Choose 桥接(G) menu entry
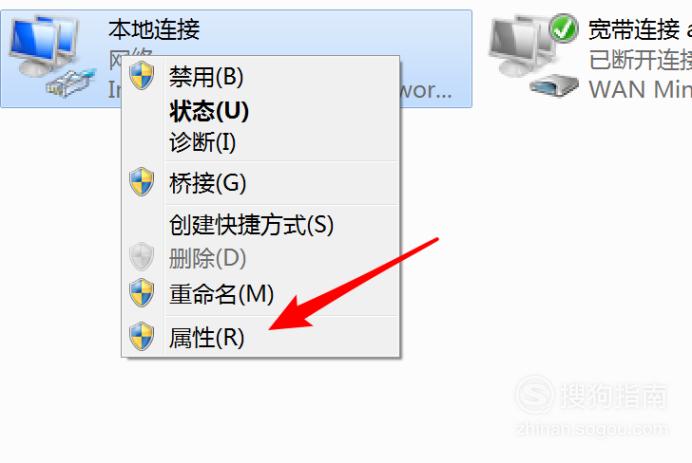Screen dimensions: 692x463 [x=208, y=182]
